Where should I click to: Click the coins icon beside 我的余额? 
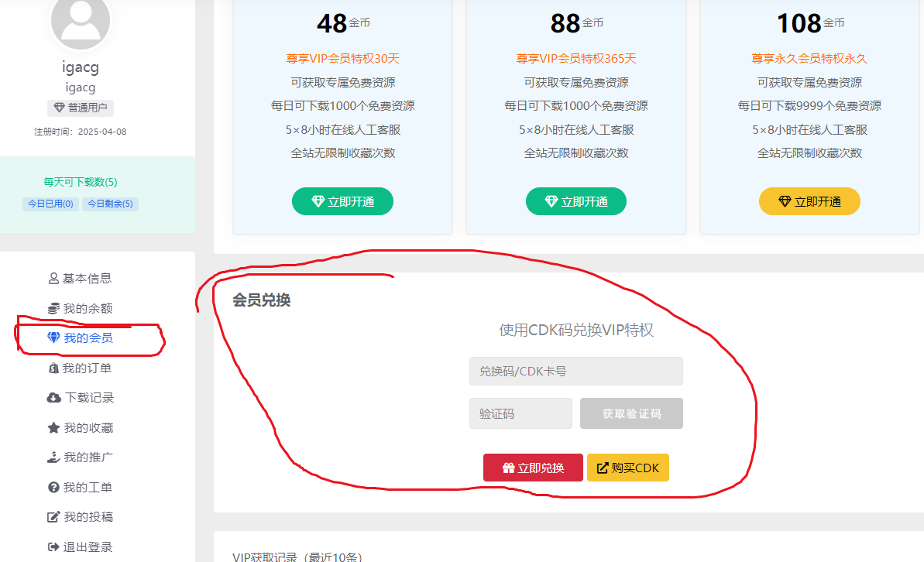coord(53,309)
